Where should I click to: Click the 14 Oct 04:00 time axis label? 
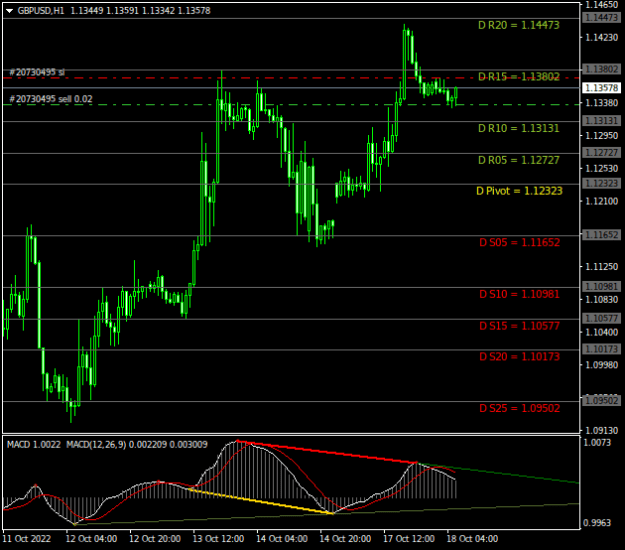point(281,539)
